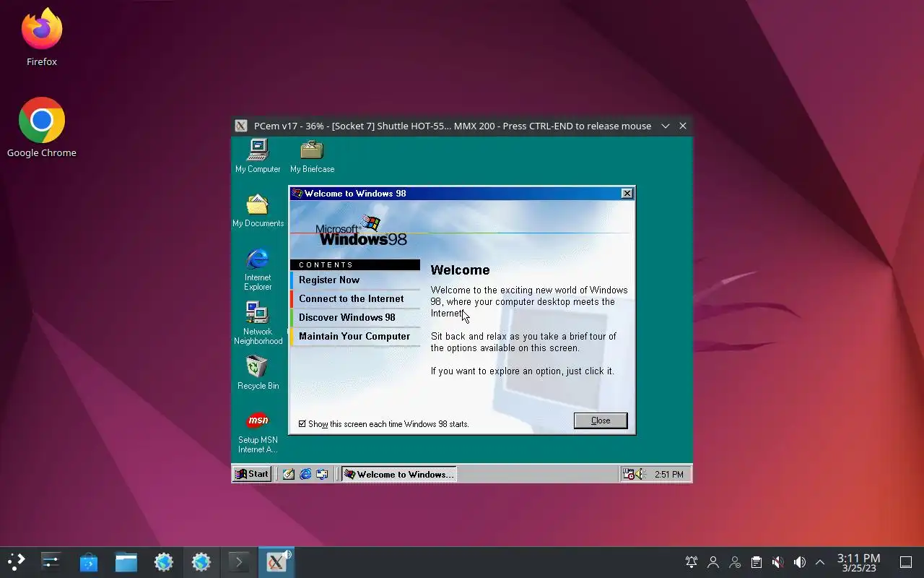Viewport: 924px width, 578px height.
Task: Close the PCem emulator window
Action: [683, 126]
